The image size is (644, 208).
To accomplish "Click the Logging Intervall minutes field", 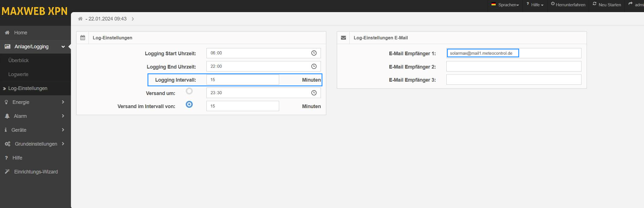I will (242, 80).
